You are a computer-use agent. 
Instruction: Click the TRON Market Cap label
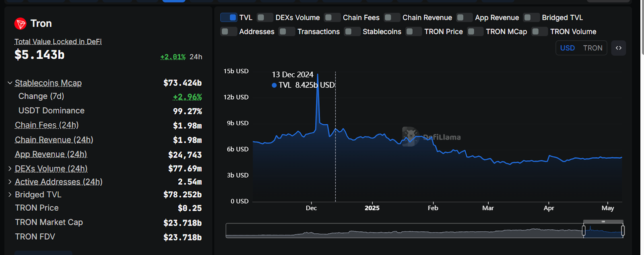tap(49, 222)
